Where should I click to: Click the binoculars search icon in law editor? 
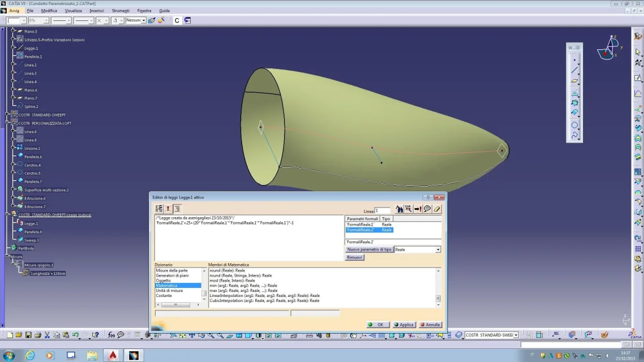tap(398, 209)
